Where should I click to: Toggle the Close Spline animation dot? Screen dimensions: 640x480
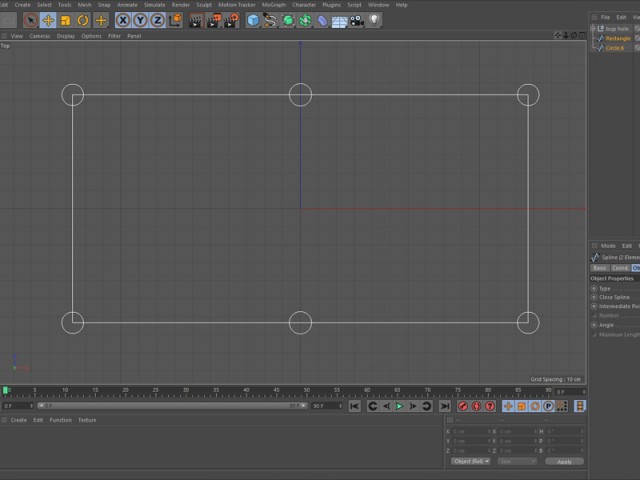594,297
